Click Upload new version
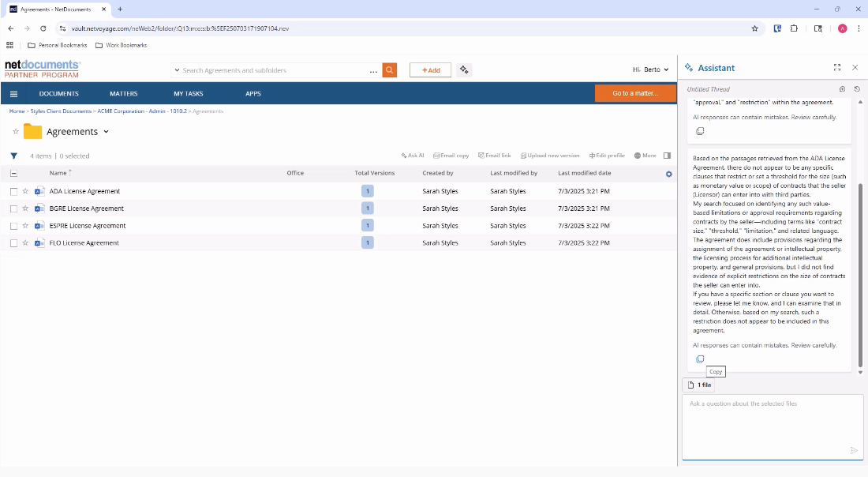Viewport: 868px width, 477px height. [x=550, y=156]
